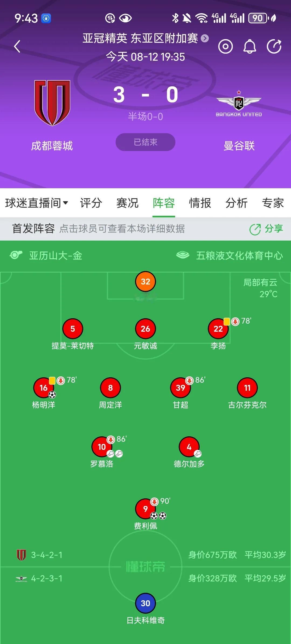This screenshot has width=291, height=644.
Task: Tap the 已结束 status button
Action: [x=145, y=142]
